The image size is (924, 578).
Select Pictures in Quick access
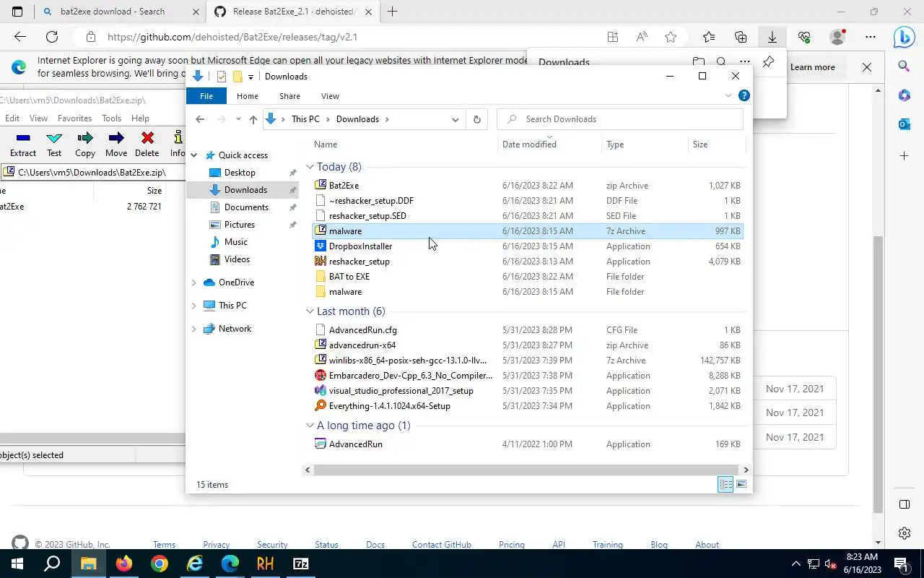coord(239,225)
